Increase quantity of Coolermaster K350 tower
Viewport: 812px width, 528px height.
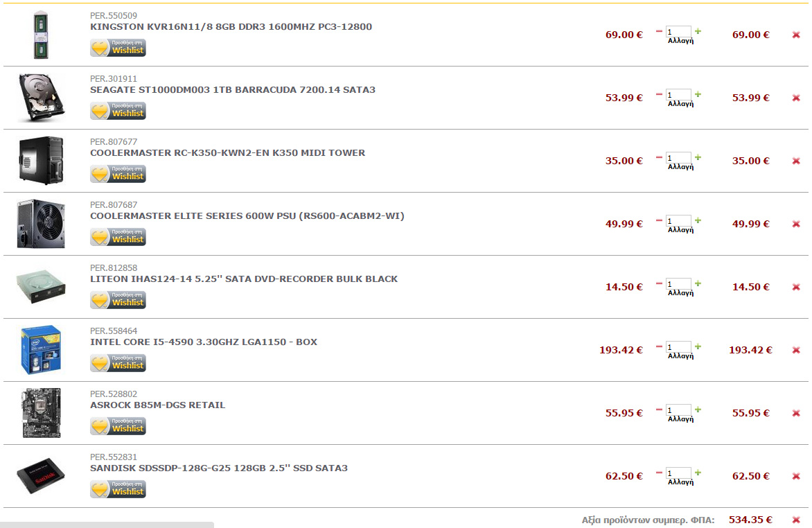point(698,157)
